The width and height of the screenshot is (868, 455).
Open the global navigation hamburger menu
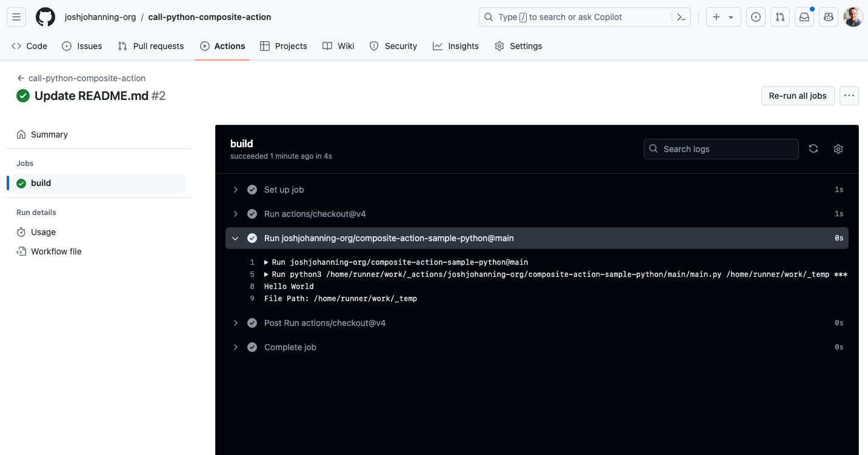[16, 16]
